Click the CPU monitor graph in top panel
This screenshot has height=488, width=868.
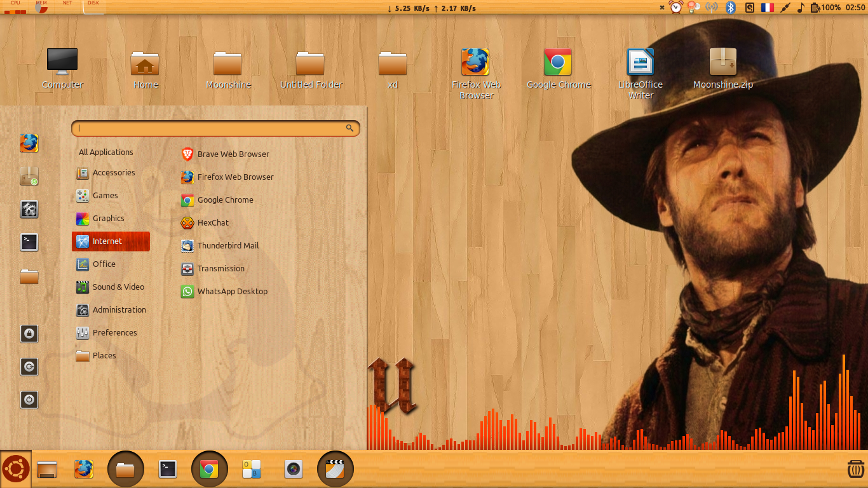click(x=15, y=7)
